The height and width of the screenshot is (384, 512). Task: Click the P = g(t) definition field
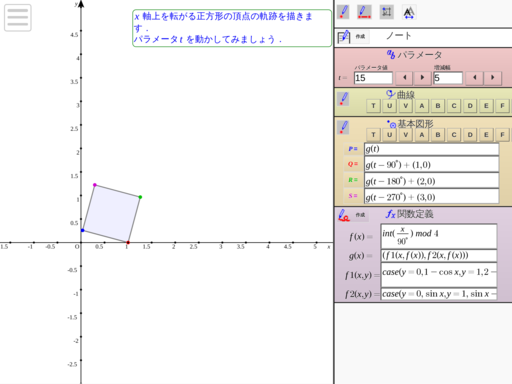(x=431, y=149)
